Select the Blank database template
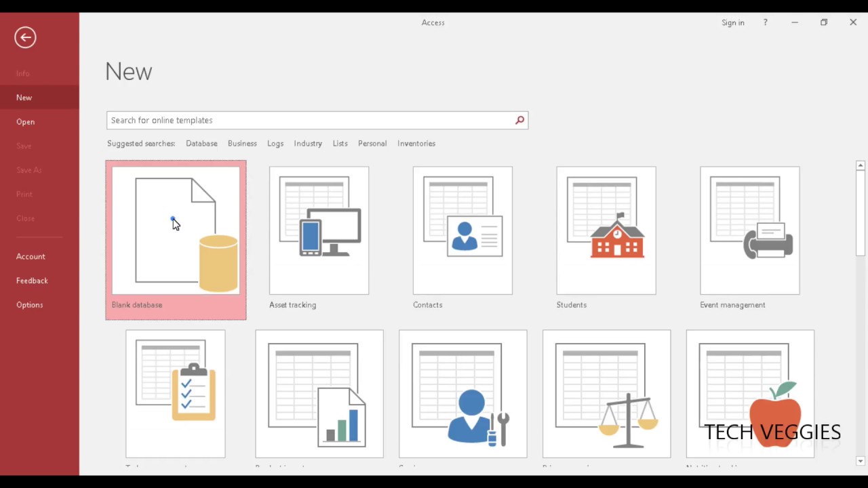 (x=176, y=240)
